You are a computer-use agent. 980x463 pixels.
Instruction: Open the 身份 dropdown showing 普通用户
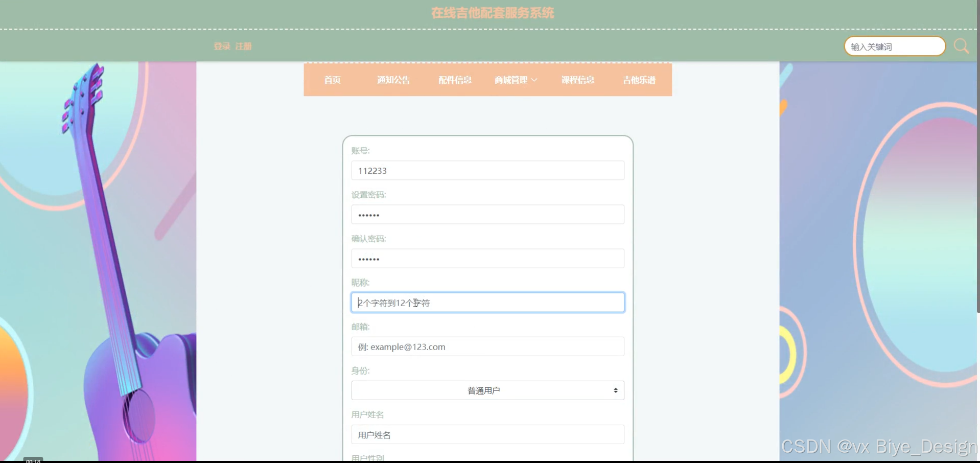(487, 390)
